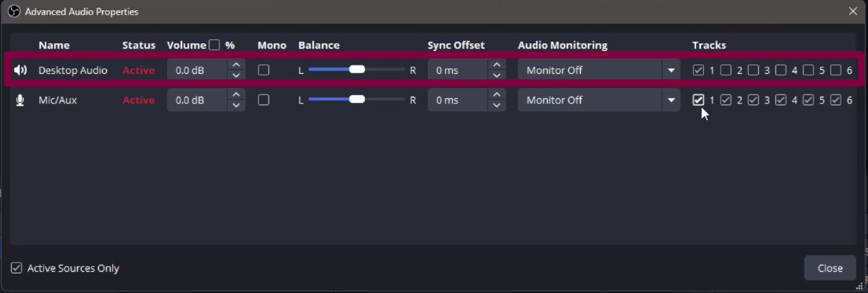
Task: Enable Mono for Mic/Aux
Action: coord(264,101)
